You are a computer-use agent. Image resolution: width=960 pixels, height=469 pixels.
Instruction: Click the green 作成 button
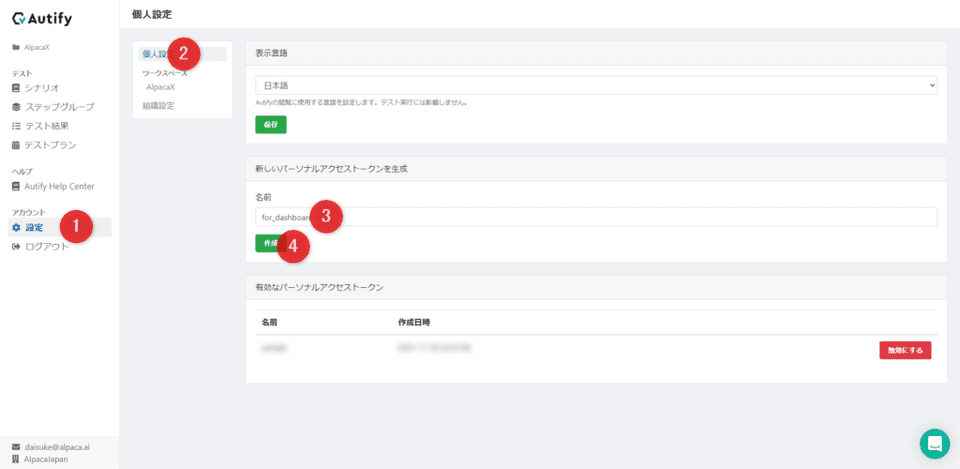click(x=267, y=243)
